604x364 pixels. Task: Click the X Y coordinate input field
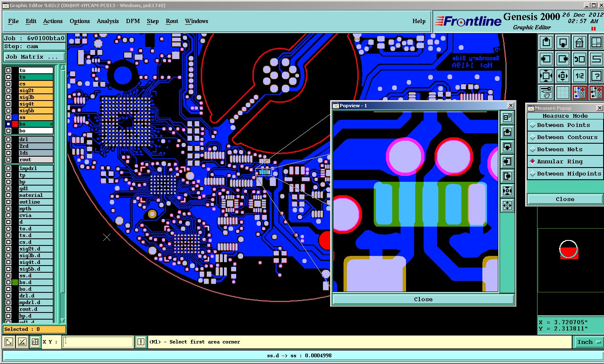point(98,342)
